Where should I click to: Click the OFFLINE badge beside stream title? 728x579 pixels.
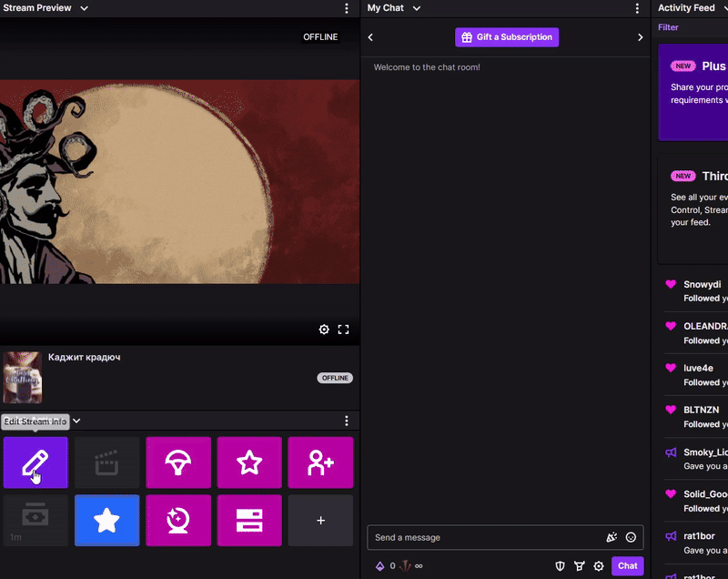click(335, 378)
